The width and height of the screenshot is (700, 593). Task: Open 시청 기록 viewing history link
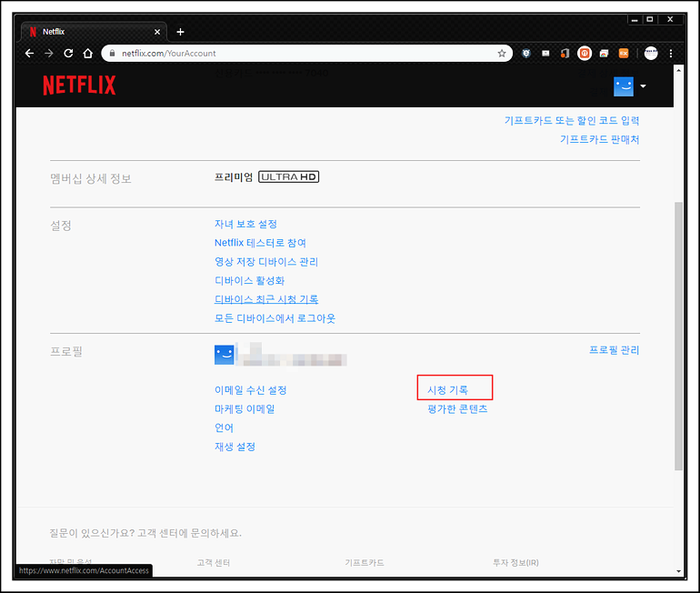tap(447, 390)
